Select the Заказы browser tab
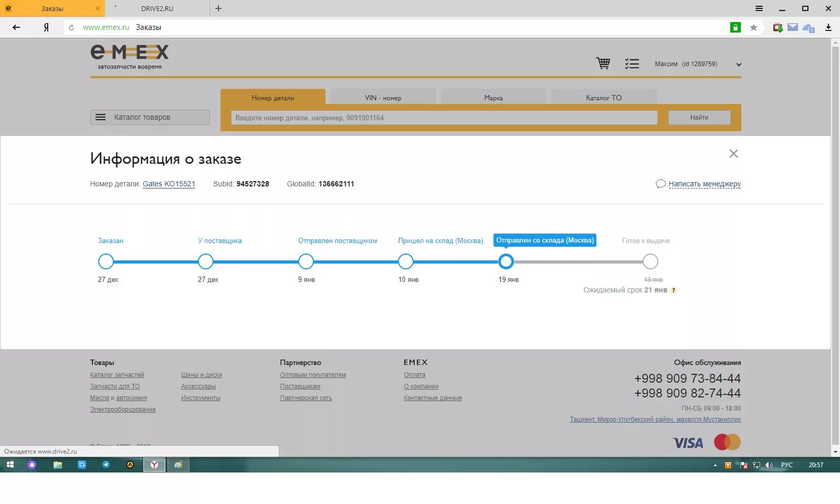Image resolution: width=840 pixels, height=504 pixels. (52, 8)
